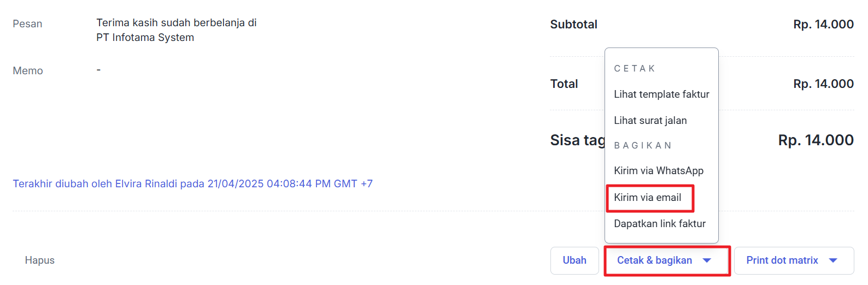
Task: Choose Kirim via email option
Action: 648,198
